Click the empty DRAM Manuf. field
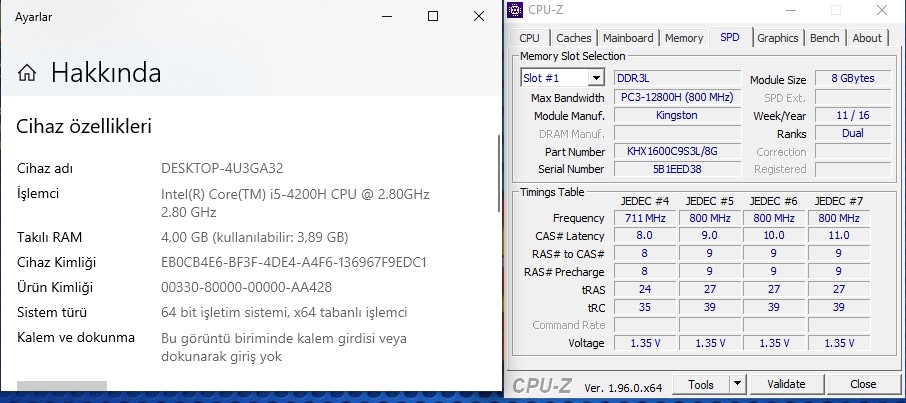The height and width of the screenshot is (403, 906). pyautogui.click(x=677, y=133)
